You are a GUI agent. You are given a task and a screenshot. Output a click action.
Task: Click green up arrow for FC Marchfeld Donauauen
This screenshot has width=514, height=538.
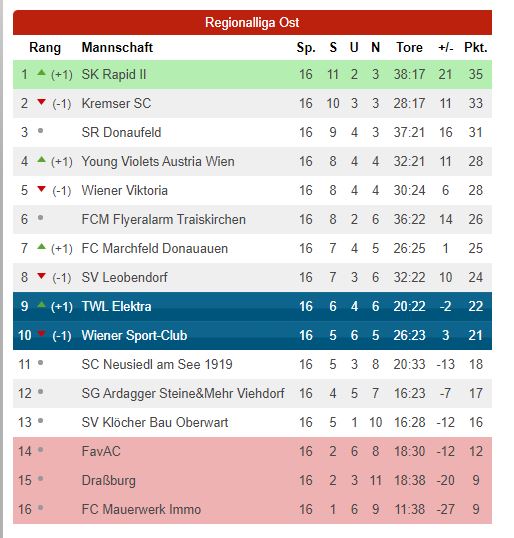[41, 246]
